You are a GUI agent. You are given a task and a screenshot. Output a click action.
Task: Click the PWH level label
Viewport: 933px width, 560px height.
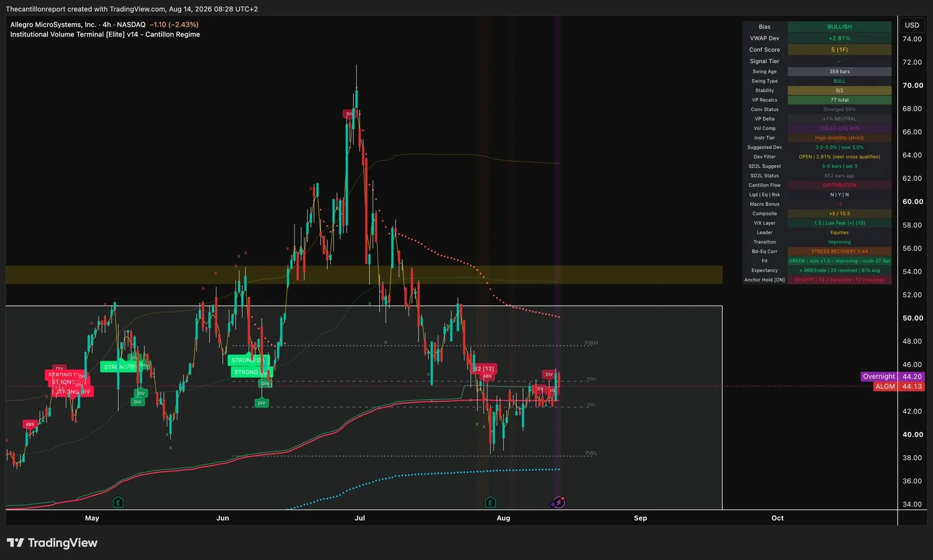(x=591, y=343)
